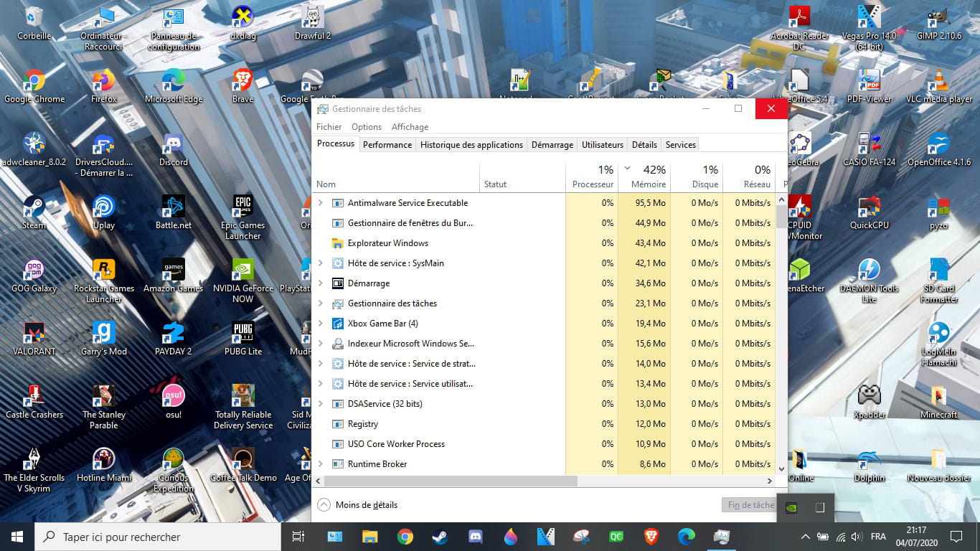Open the Firefox desktop shortcut
The height and width of the screenshot is (551, 980).
tap(104, 87)
